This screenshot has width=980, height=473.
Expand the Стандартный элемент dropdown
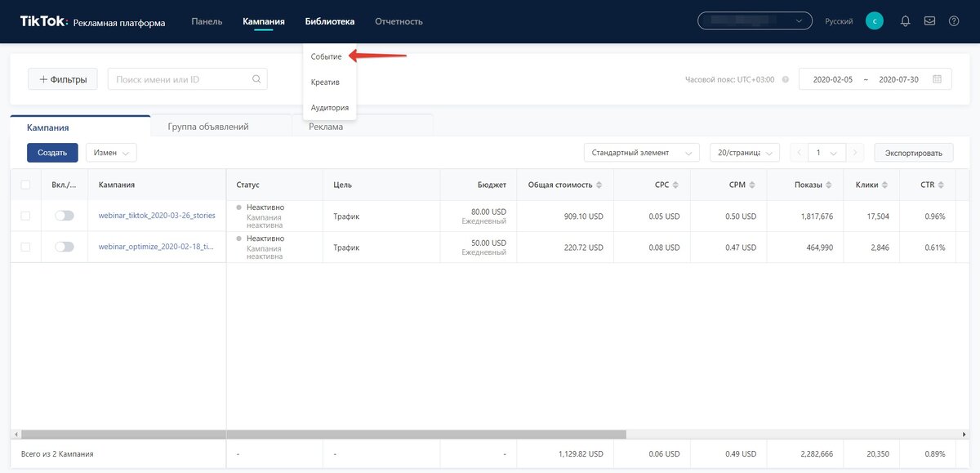coord(641,153)
